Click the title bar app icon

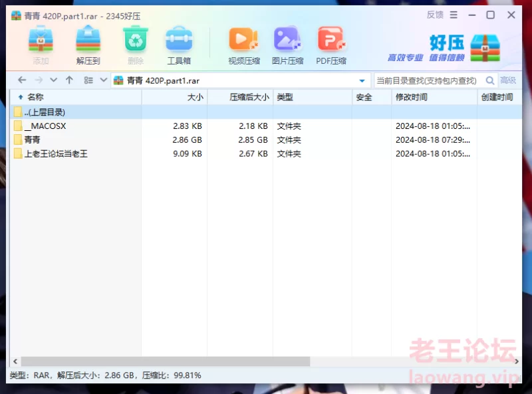(16, 15)
